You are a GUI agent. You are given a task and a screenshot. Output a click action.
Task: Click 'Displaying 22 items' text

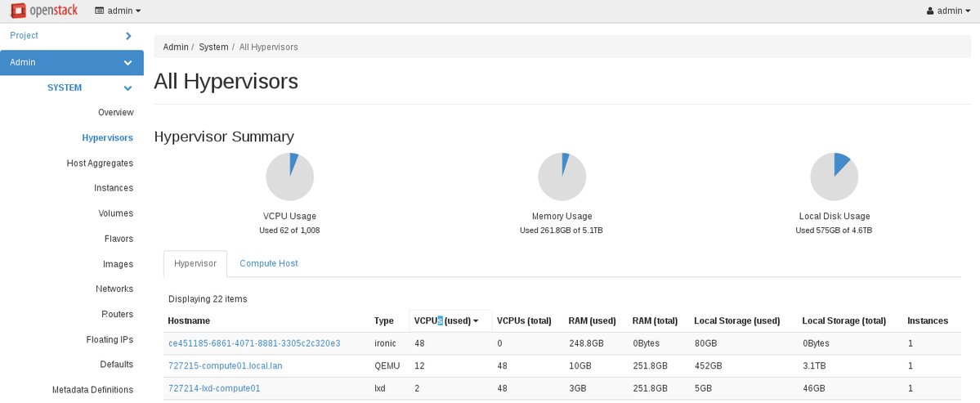[x=208, y=299]
